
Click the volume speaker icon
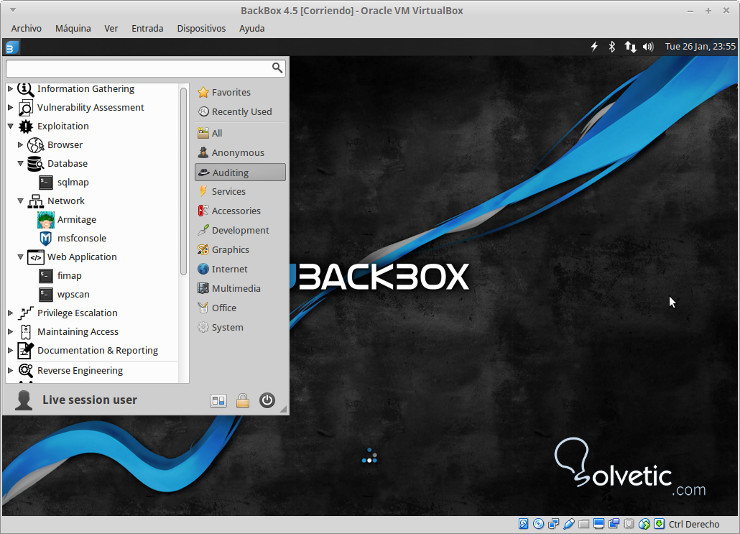click(x=648, y=46)
